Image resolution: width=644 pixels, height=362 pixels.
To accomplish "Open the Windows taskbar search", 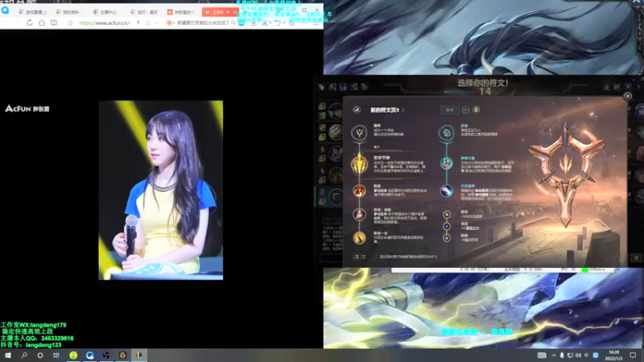I will [24, 356].
